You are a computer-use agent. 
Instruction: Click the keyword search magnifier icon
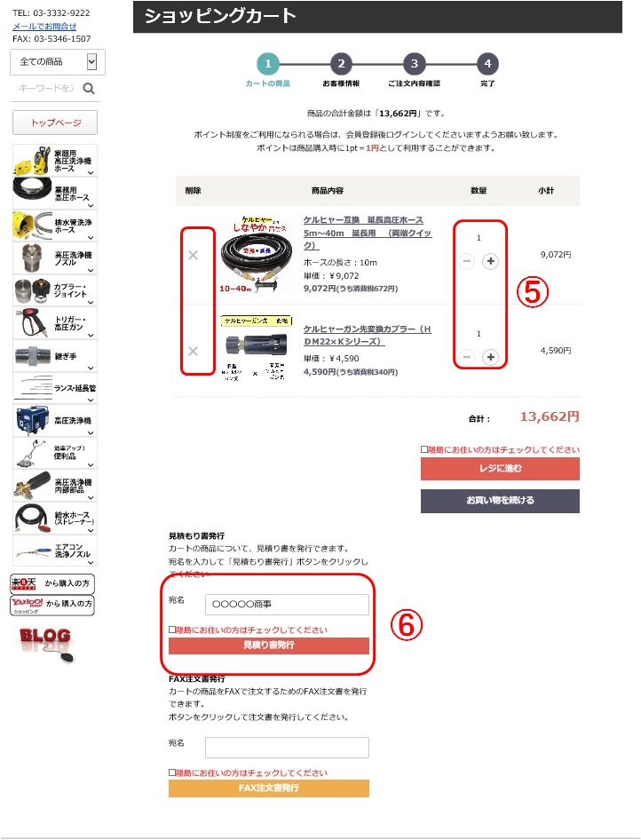pyautogui.click(x=89, y=89)
